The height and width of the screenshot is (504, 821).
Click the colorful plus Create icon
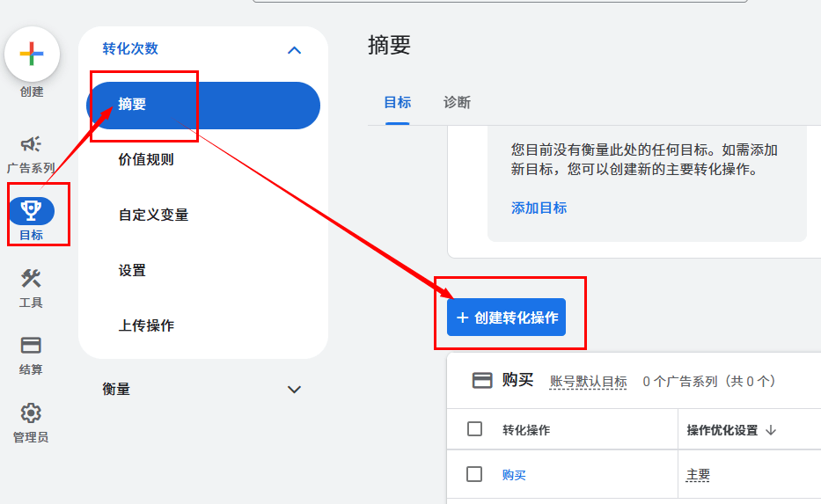(32, 55)
